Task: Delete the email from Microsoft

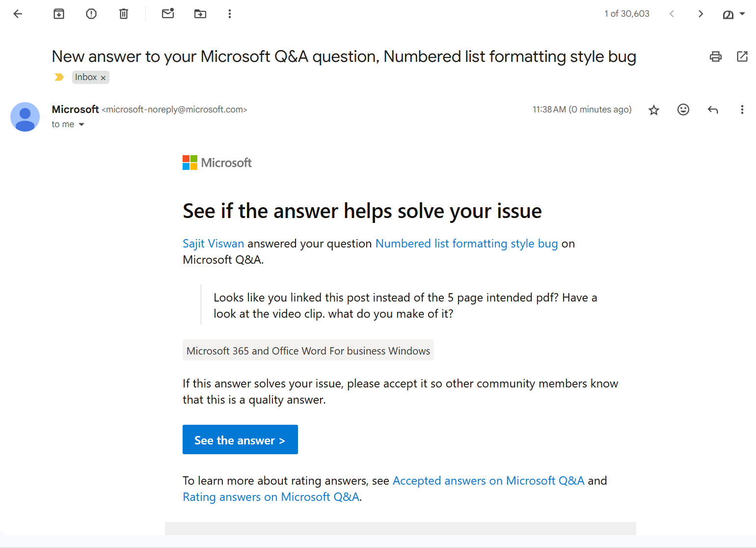Action: tap(123, 14)
